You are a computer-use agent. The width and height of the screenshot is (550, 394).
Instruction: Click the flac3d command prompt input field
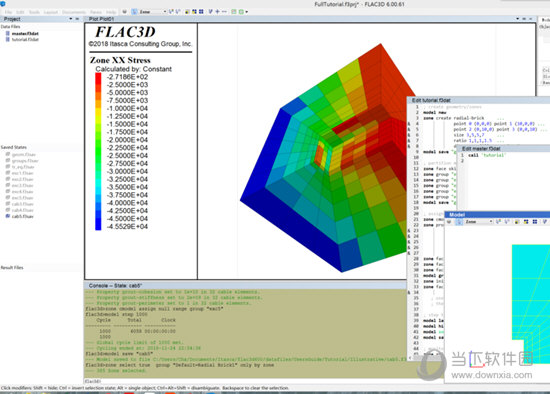coord(246,381)
